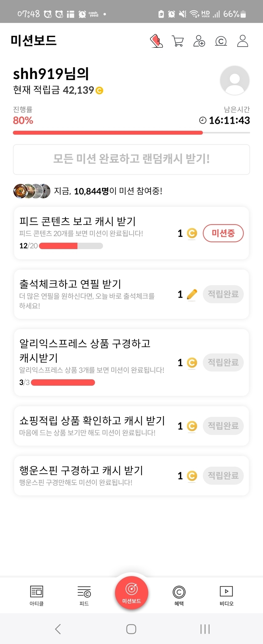The width and height of the screenshot is (263, 644).
Task: Open the 비디오 tab
Action: point(226,595)
